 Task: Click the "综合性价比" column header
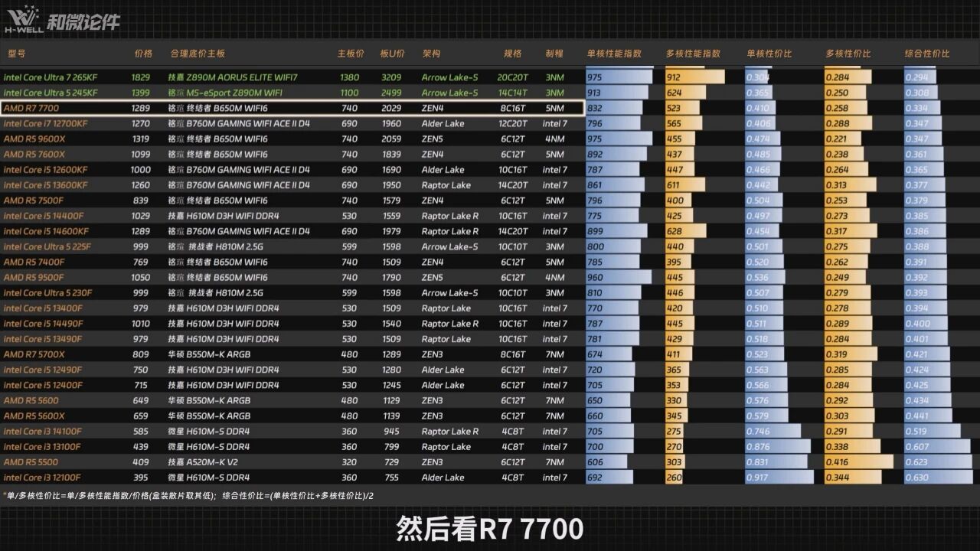pos(927,54)
